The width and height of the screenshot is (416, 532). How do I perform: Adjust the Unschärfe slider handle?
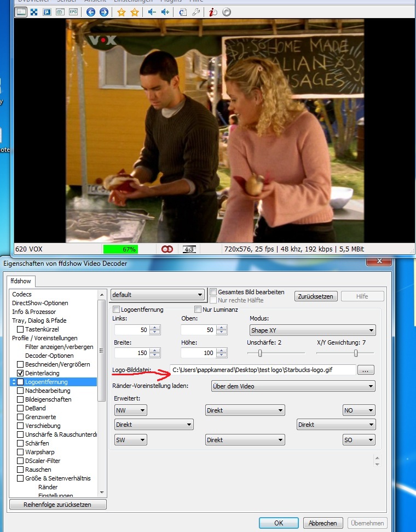[x=260, y=353]
